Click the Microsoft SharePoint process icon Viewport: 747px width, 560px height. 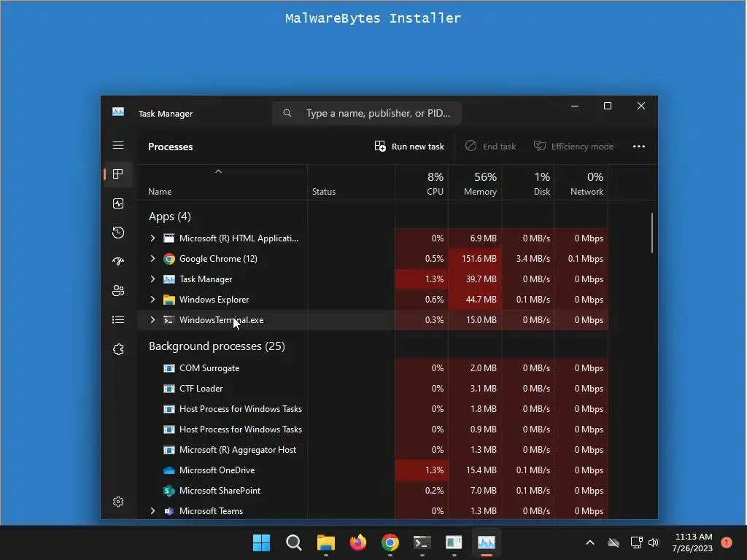click(169, 491)
